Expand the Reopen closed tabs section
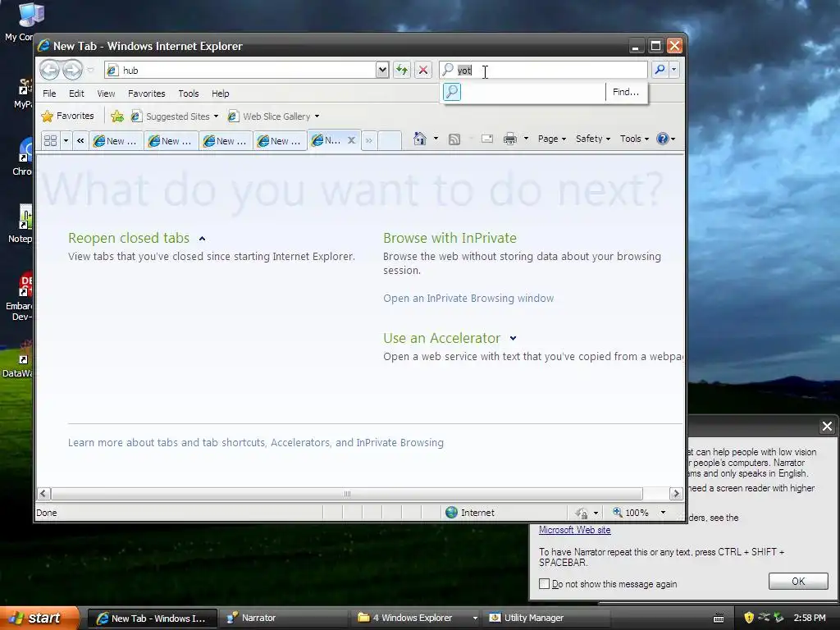 coord(202,239)
